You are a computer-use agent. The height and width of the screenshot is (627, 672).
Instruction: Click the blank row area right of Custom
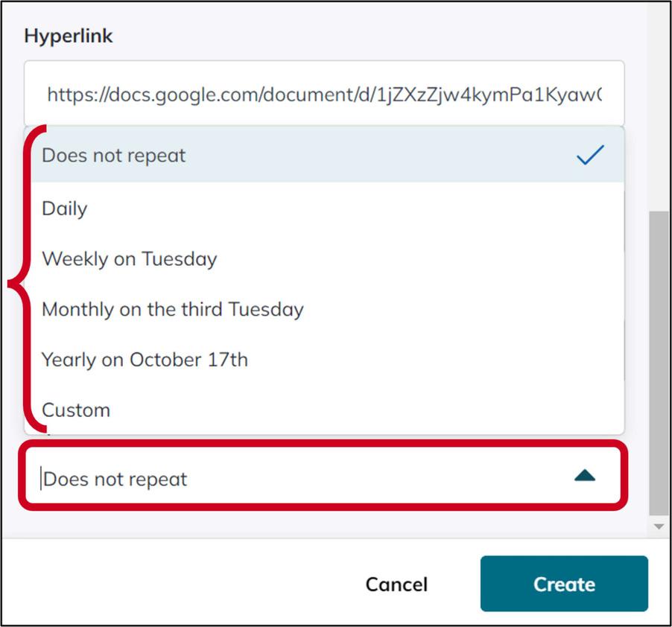point(367,410)
